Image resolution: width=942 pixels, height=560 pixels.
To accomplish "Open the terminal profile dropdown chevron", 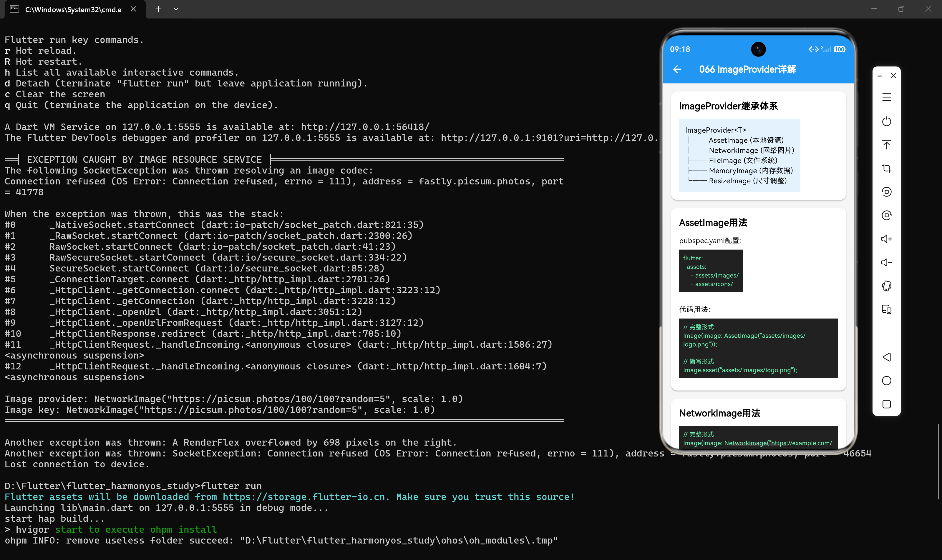I will point(176,9).
